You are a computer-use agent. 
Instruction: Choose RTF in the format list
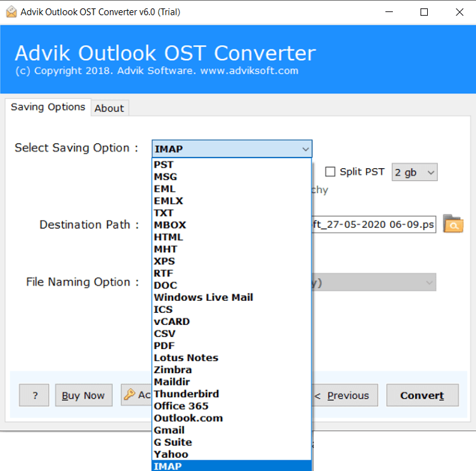232,274
